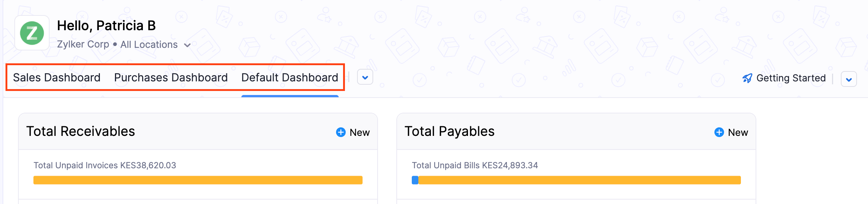Image resolution: width=868 pixels, height=204 pixels.
Task: Open the dropdown right of Getting Started
Action: pos(849,79)
